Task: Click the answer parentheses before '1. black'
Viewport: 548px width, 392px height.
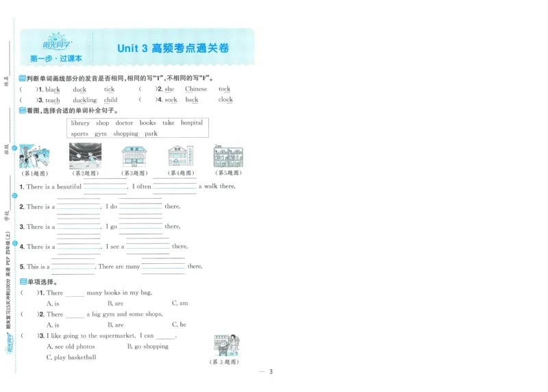Action: tap(28, 90)
